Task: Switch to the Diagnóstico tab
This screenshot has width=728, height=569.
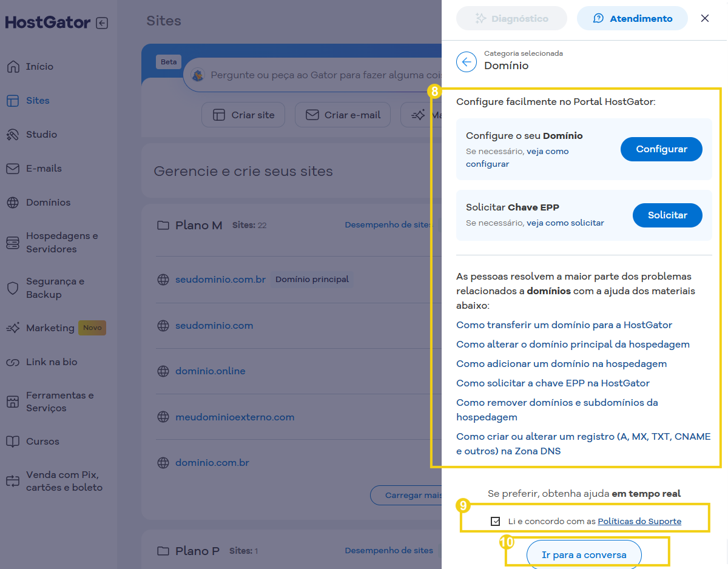Action: pos(511,19)
